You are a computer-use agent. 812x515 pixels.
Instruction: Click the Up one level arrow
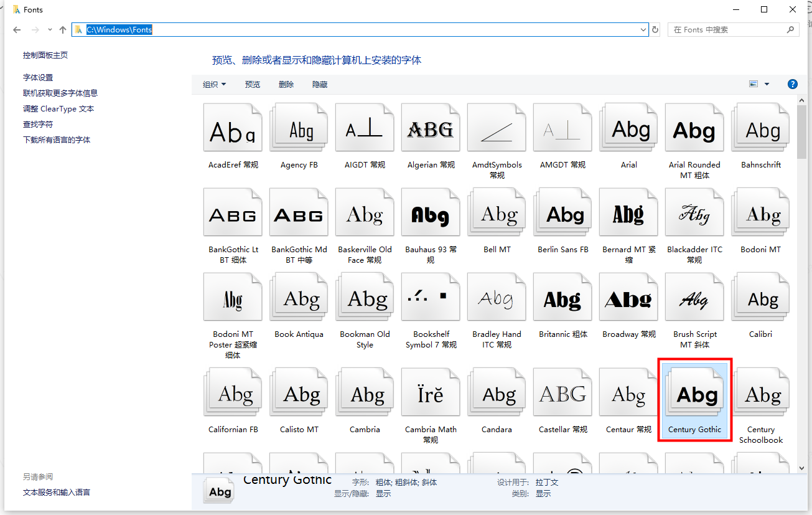click(62, 30)
